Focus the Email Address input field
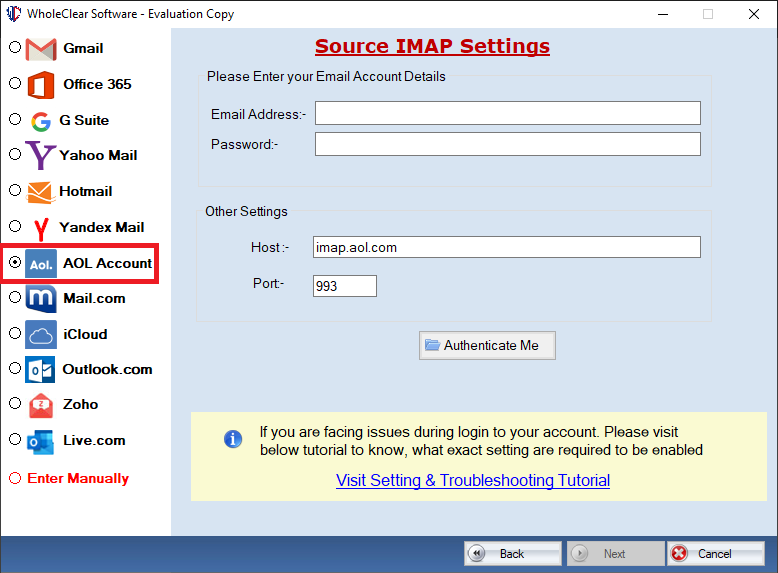778x573 pixels. coord(508,113)
